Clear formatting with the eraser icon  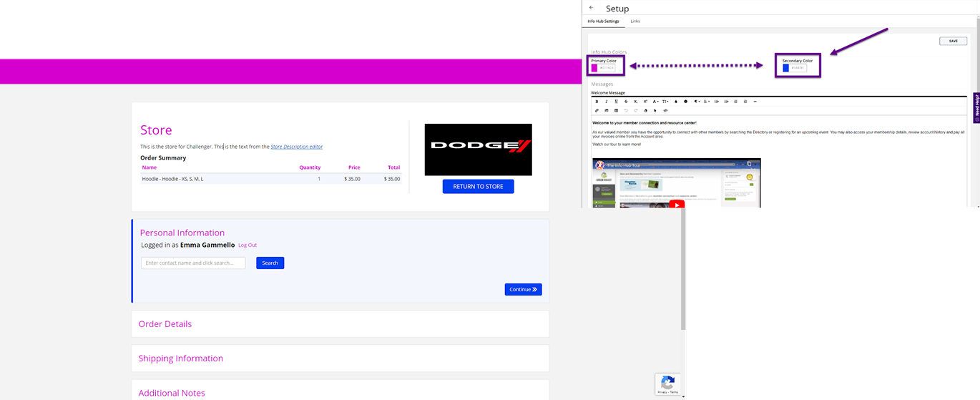[x=645, y=110]
